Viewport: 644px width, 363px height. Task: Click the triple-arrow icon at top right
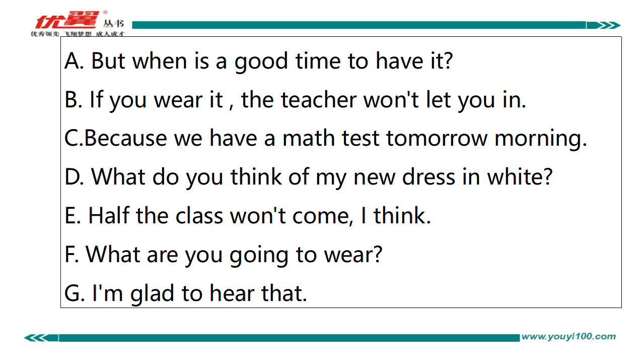point(604,25)
